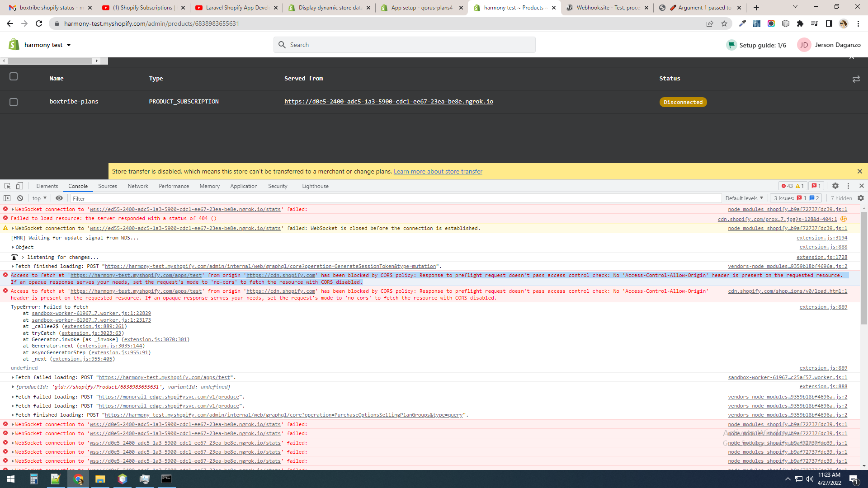Viewport: 868px width, 488px height.
Task: Create a live expression with the eye icon
Action: tap(59, 198)
